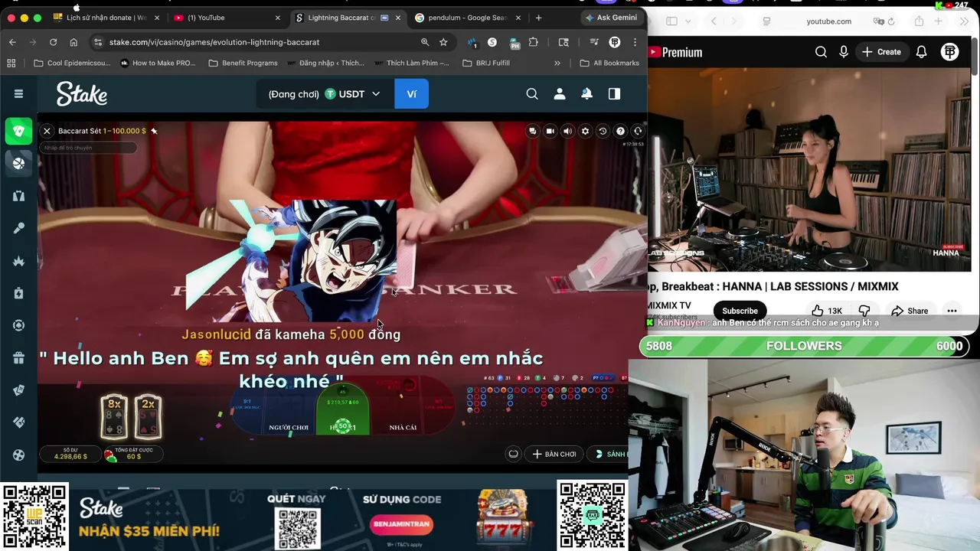This screenshot has width=980, height=551.
Task: Dislike the HANNA video
Action: pos(864,311)
